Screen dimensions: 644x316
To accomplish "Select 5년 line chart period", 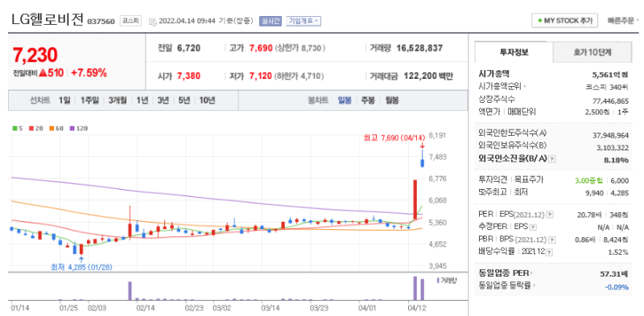I will coord(184,101).
